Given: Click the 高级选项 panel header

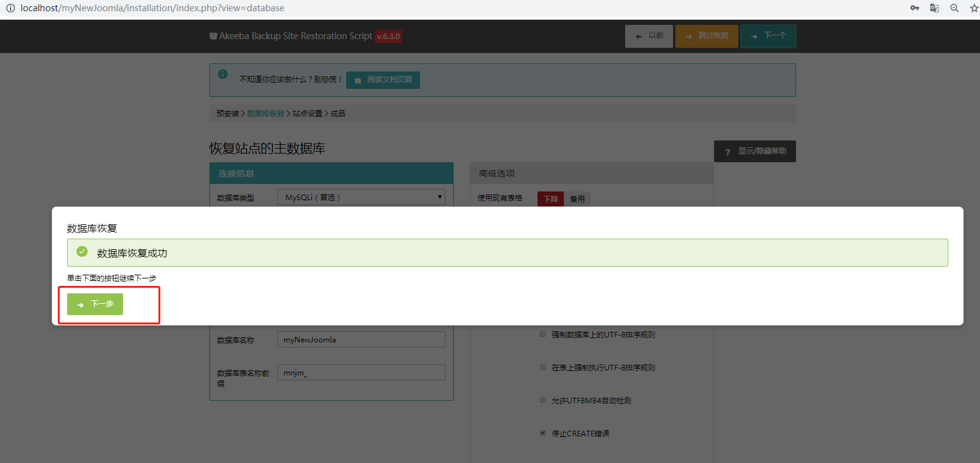Looking at the screenshot, I should (x=592, y=173).
